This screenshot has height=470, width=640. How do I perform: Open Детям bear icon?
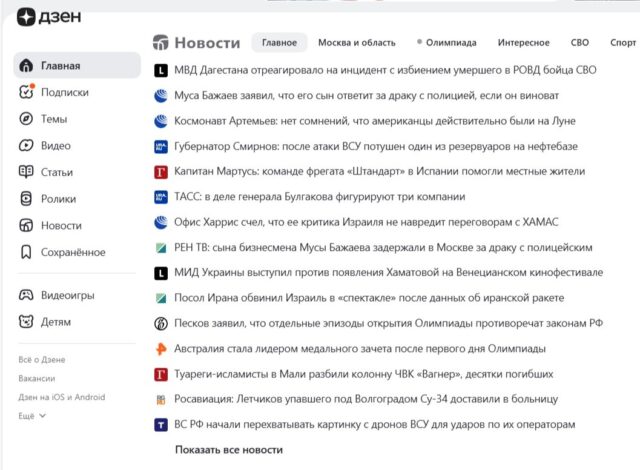[26, 321]
